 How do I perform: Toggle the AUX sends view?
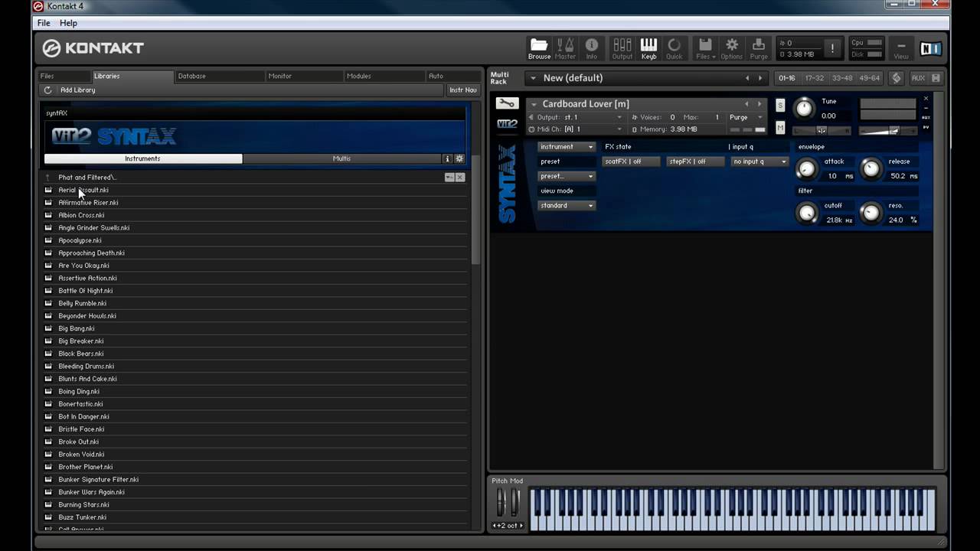[918, 78]
